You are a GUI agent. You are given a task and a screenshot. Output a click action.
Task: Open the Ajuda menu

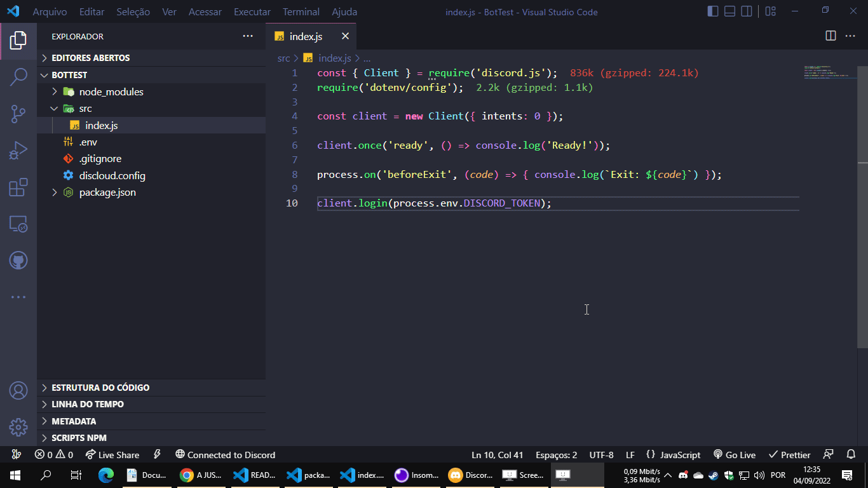pos(344,11)
